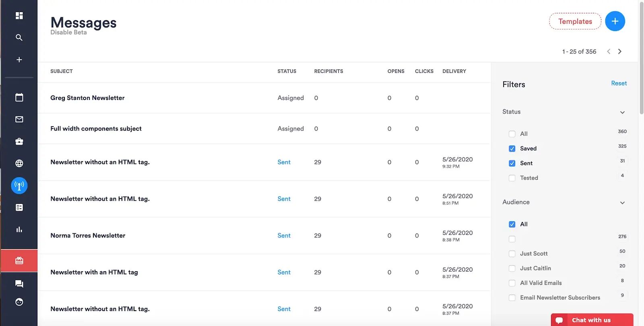The width and height of the screenshot is (644, 326).
Task: Open the Chat with us button
Action: [592, 320]
